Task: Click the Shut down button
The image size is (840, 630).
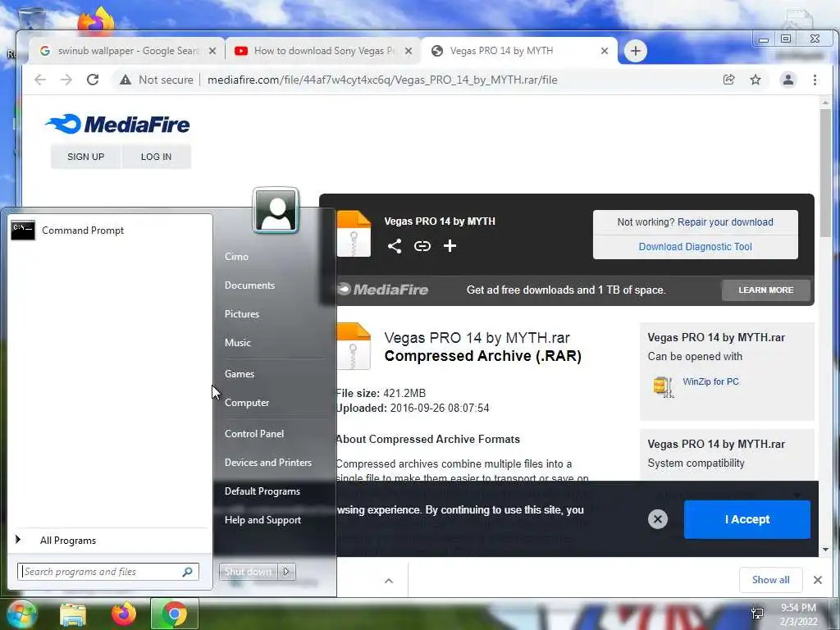Action: [x=248, y=572]
